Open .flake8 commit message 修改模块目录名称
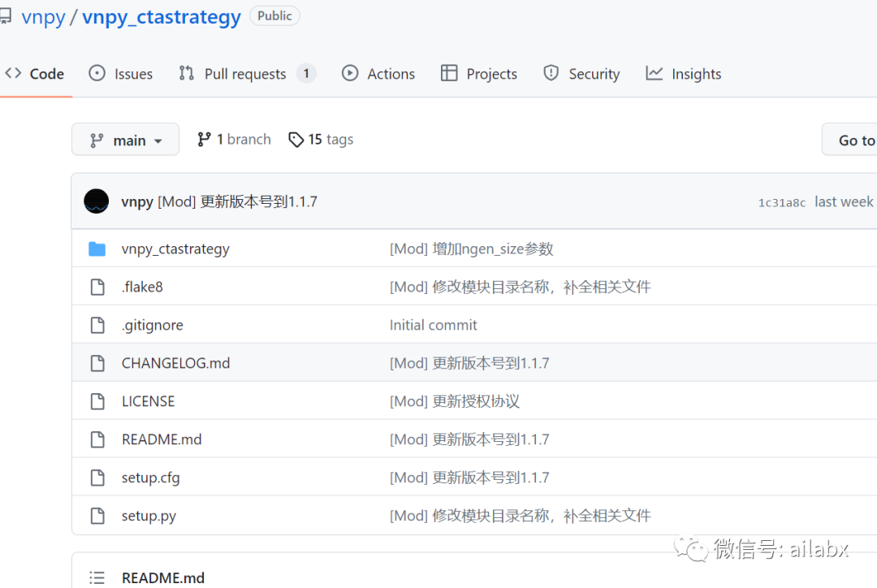The height and width of the screenshot is (588, 877). [x=521, y=287]
